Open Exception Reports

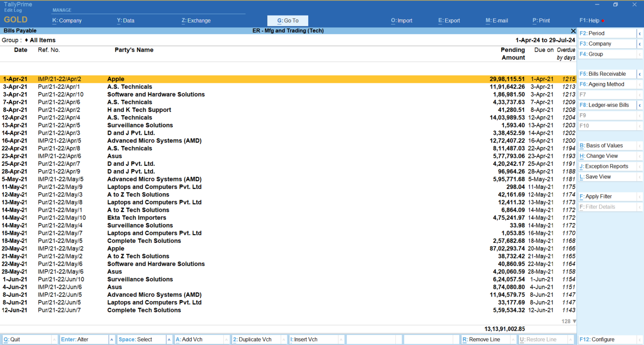(x=604, y=166)
